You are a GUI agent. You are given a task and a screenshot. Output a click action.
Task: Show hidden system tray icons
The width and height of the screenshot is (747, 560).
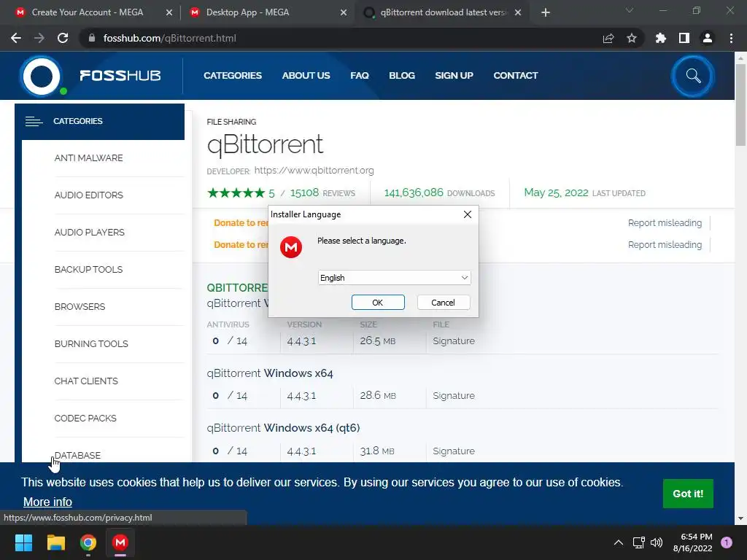pos(619,542)
